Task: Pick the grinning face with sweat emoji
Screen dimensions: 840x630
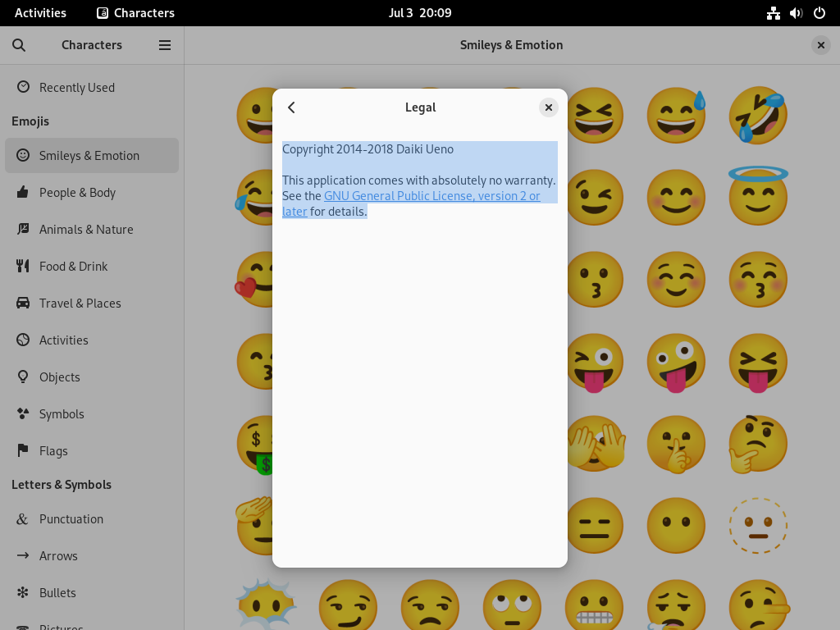Action: [x=676, y=116]
